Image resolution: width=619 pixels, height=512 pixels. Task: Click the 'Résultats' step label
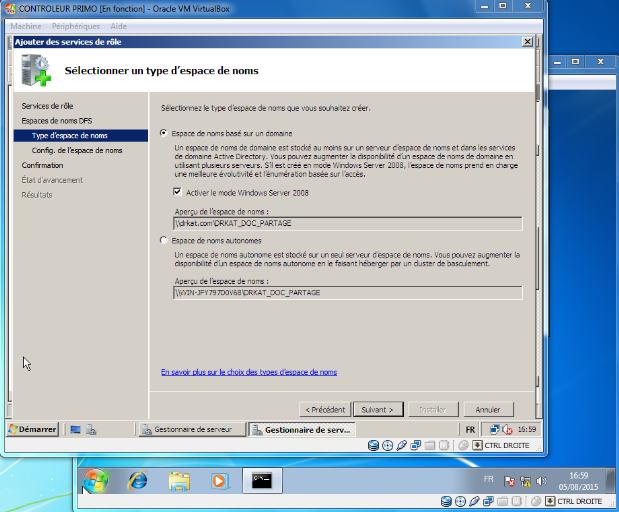point(37,195)
